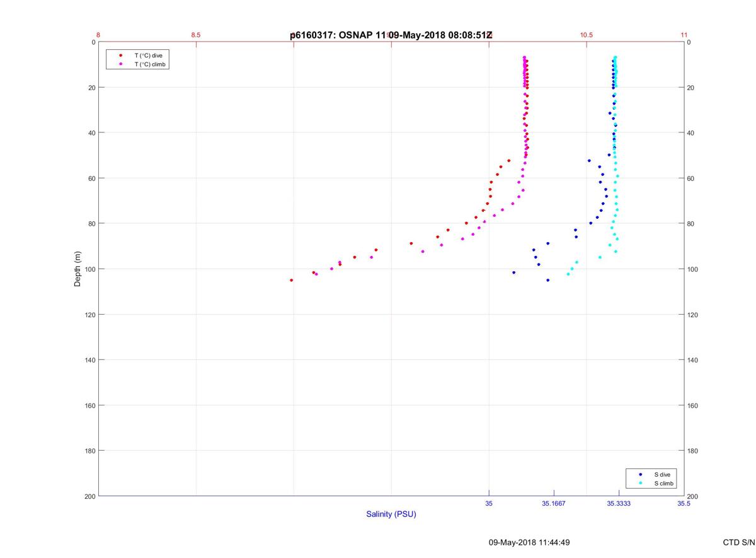
Task: Click the '200' tick on left depth axis
Action: pyautogui.click(x=89, y=496)
